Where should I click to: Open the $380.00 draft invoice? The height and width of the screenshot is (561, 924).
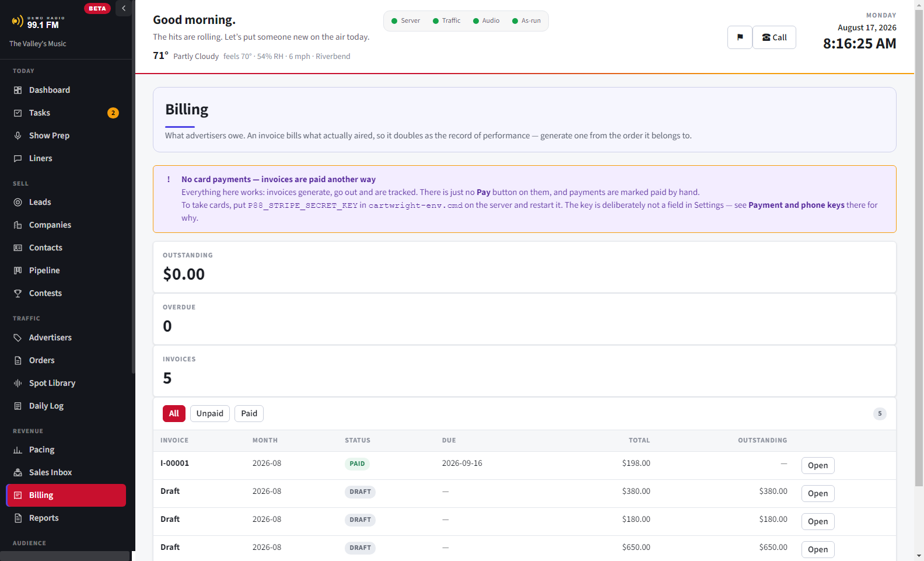[818, 493]
